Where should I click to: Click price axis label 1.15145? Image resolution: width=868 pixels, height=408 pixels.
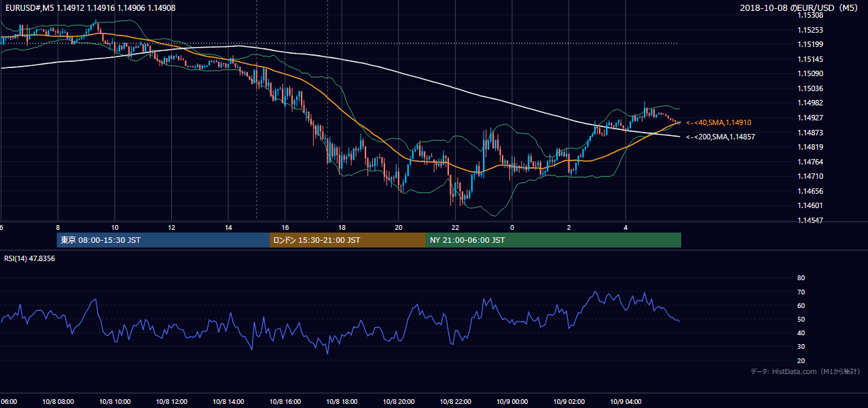click(810, 59)
